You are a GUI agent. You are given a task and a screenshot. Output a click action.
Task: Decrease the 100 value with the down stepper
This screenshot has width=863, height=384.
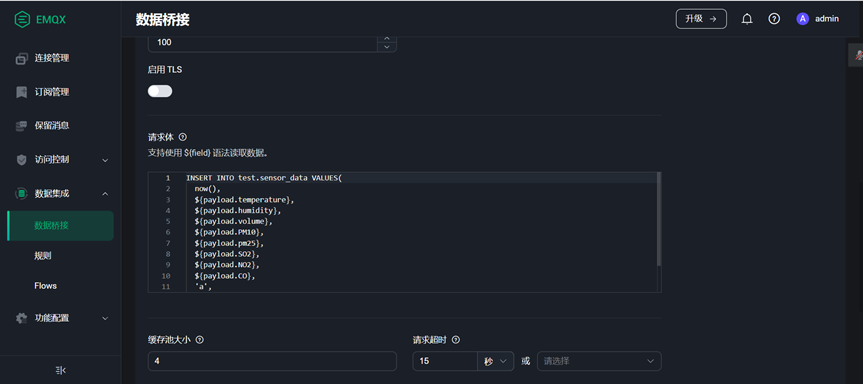[386, 47]
